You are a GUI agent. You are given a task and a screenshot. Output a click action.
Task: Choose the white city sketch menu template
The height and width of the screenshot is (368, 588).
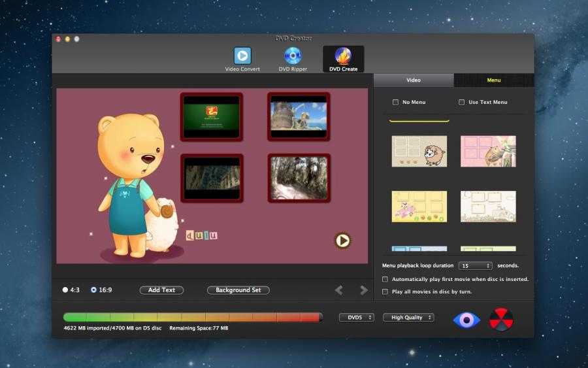488,207
